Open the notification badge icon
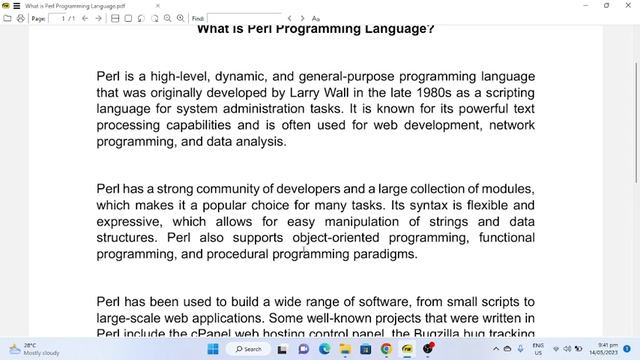This screenshot has width=640, height=360. 627,349
